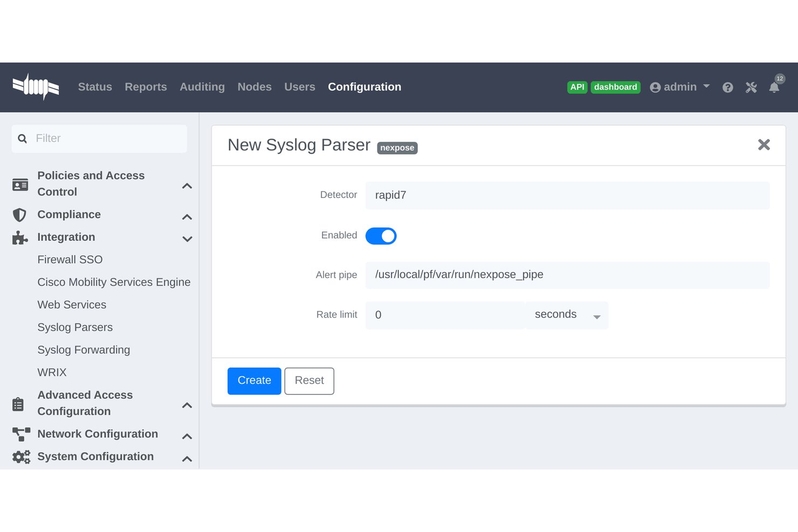Click the Alert pipe input field

(567, 275)
